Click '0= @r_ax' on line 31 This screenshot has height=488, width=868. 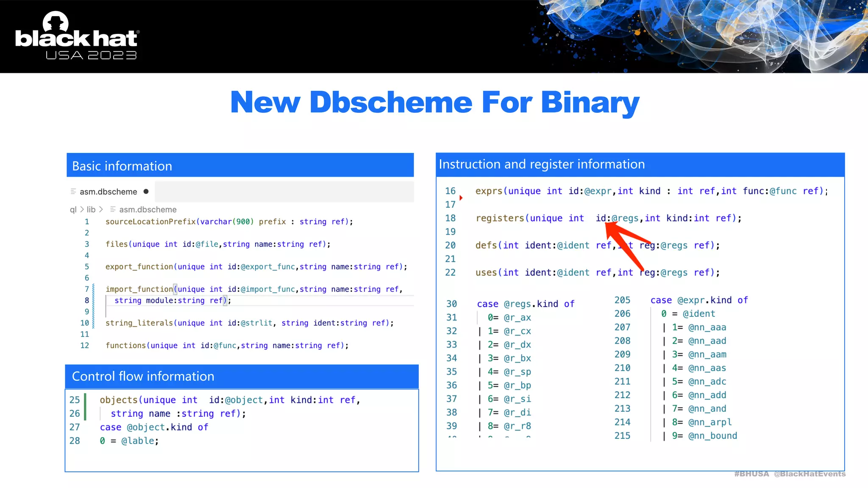coord(509,317)
